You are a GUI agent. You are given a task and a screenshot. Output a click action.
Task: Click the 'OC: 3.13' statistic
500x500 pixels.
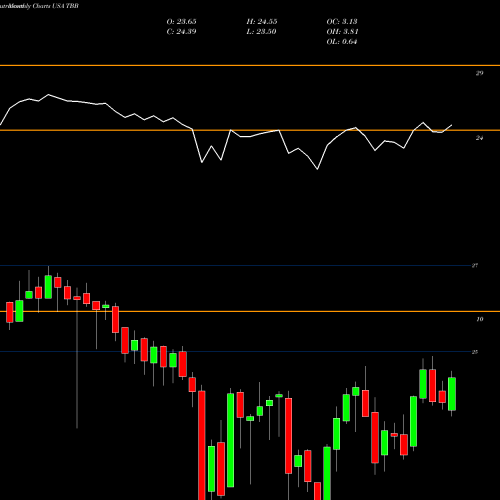coord(342,22)
